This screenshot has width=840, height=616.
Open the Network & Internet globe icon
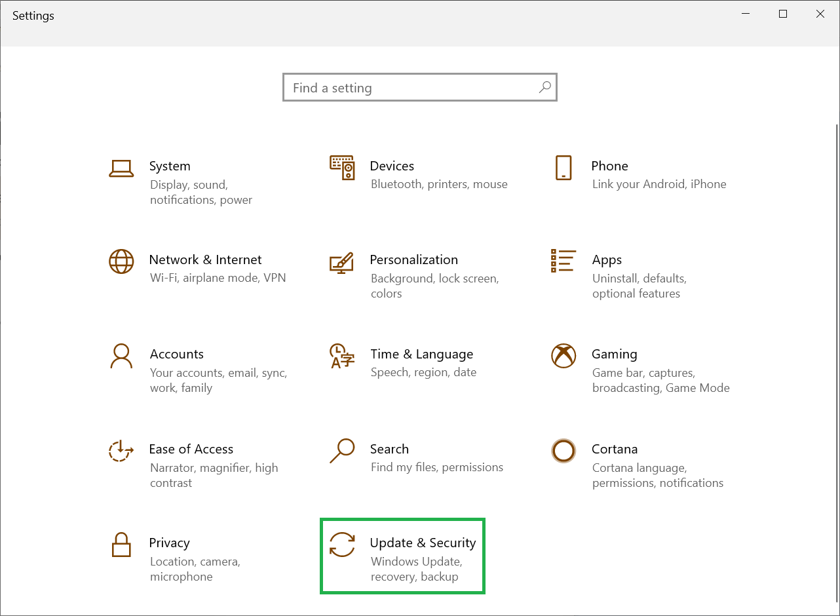pos(121,261)
